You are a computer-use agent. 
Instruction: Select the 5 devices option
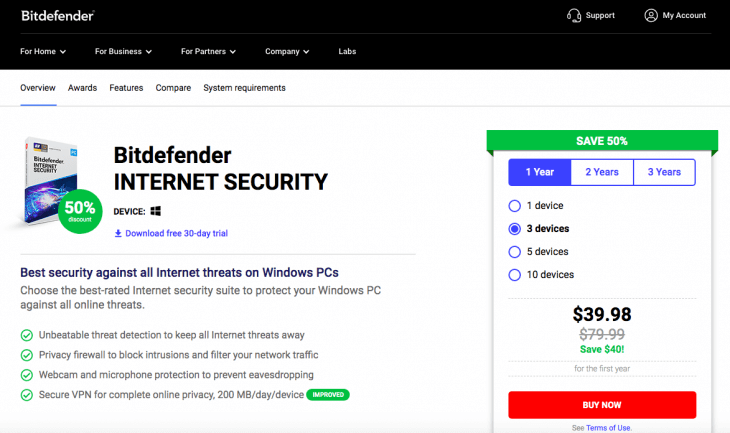pyautogui.click(x=515, y=252)
